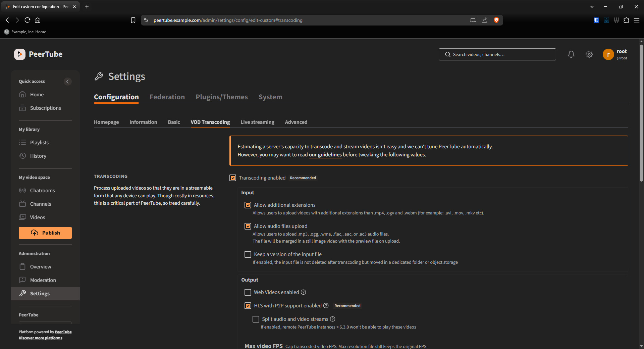Open the History page
Screen dimensions: 644x349
click(x=38, y=156)
